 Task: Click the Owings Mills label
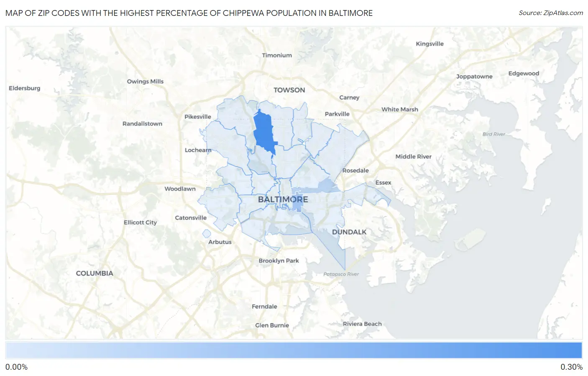[145, 82]
